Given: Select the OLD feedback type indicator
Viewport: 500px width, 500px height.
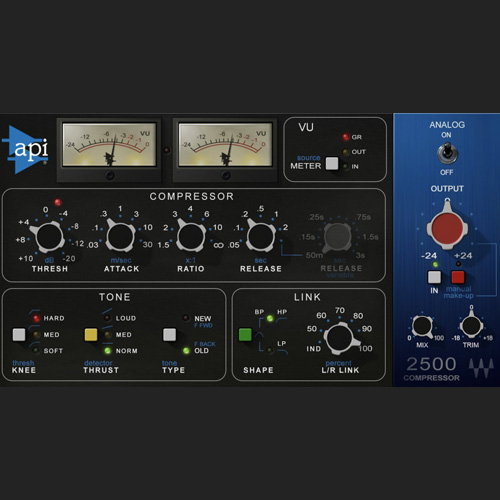Looking at the screenshot, I should coord(186,350).
